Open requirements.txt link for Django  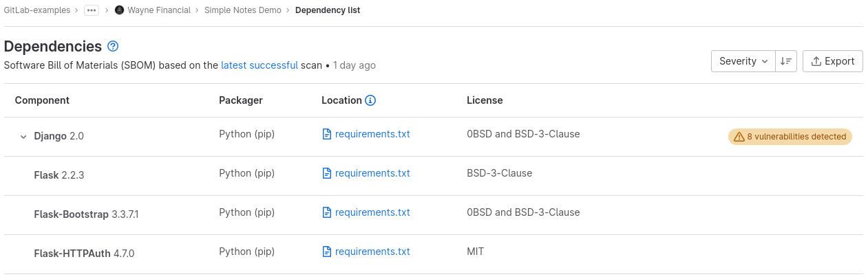tap(372, 134)
